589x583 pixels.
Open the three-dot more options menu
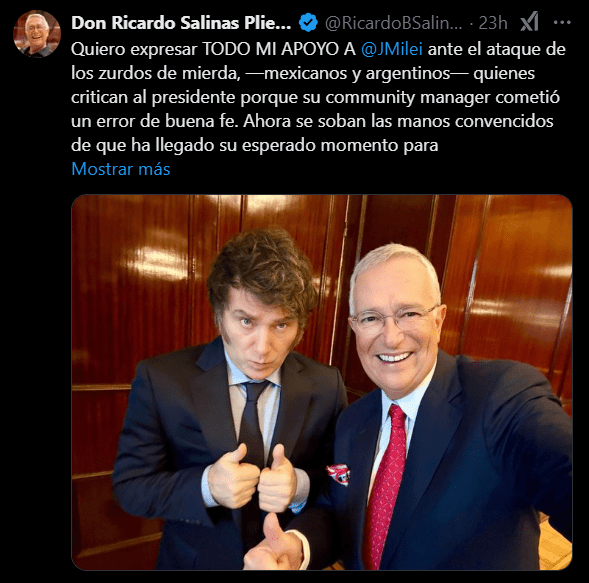click(x=562, y=23)
